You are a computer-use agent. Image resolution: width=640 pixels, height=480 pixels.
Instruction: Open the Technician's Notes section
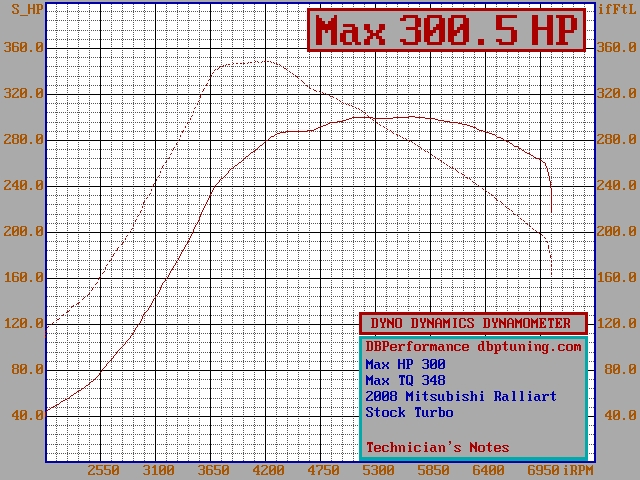437,447
